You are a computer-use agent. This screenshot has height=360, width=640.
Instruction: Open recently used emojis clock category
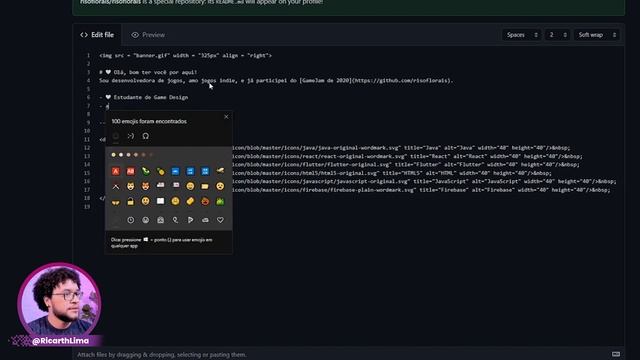click(x=131, y=220)
